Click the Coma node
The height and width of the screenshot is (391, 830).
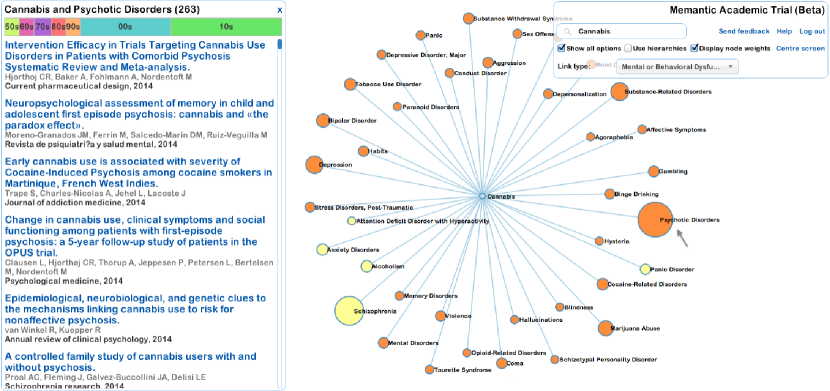click(501, 363)
